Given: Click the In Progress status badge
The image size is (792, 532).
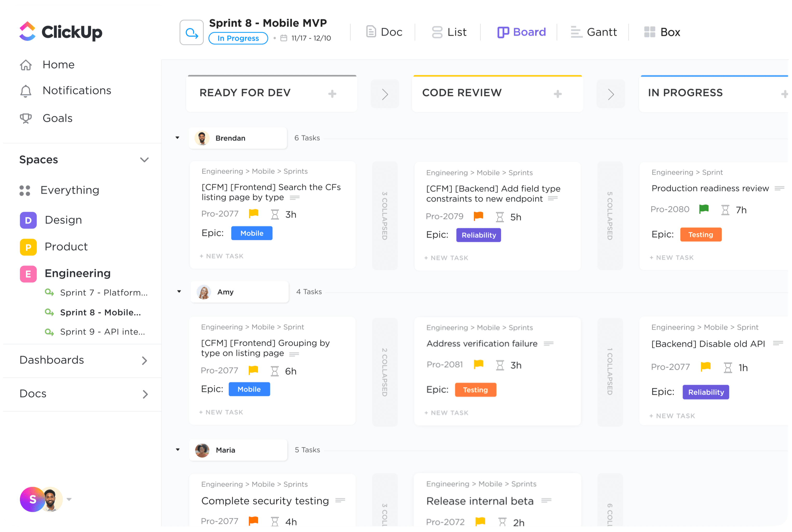Looking at the screenshot, I should (x=238, y=38).
